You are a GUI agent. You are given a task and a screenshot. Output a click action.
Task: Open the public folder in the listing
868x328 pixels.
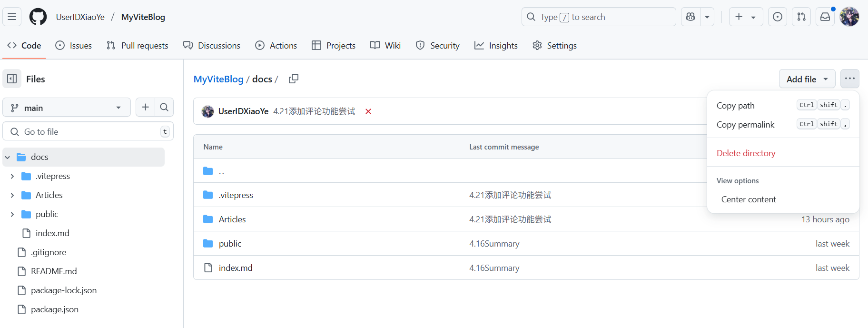coord(230,244)
